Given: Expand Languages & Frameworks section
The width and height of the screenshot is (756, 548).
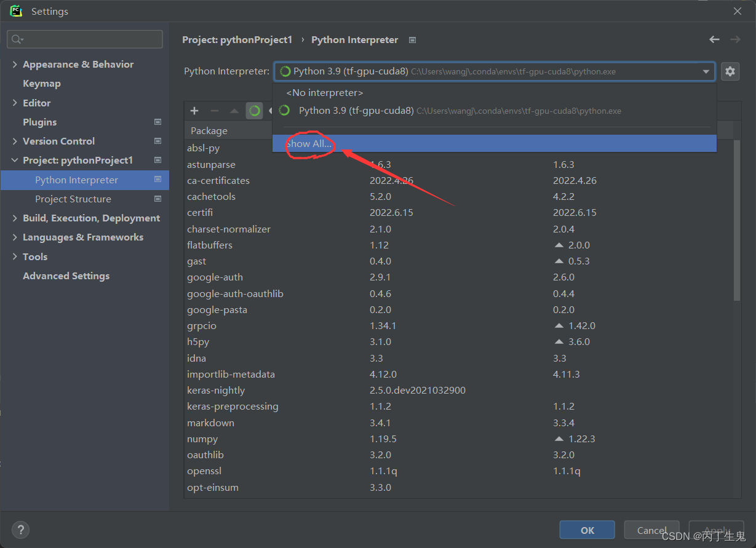Looking at the screenshot, I should click(x=15, y=237).
